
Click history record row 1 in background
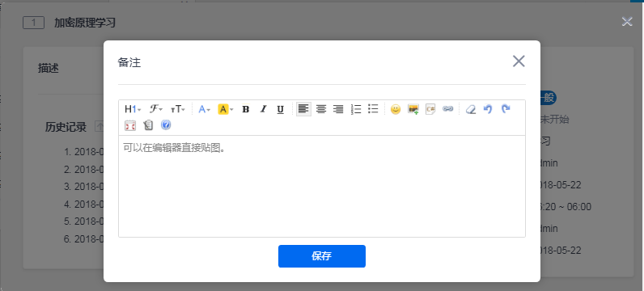[x=83, y=151]
